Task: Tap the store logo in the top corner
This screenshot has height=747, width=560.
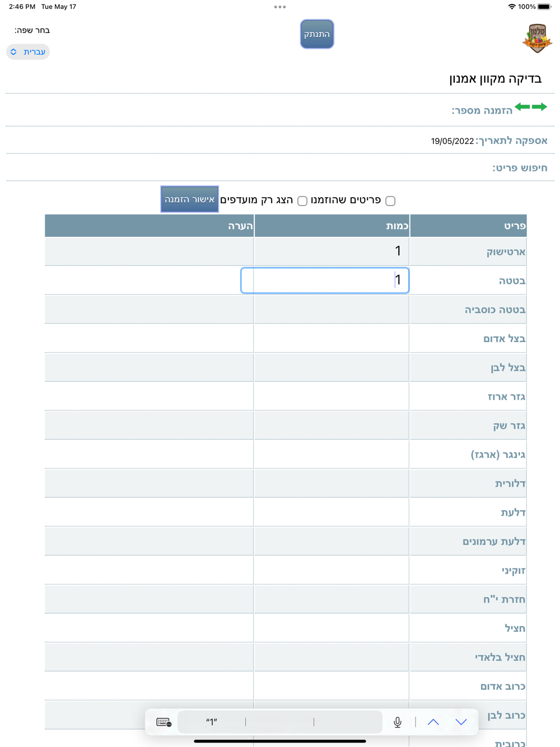Action: pyautogui.click(x=537, y=38)
